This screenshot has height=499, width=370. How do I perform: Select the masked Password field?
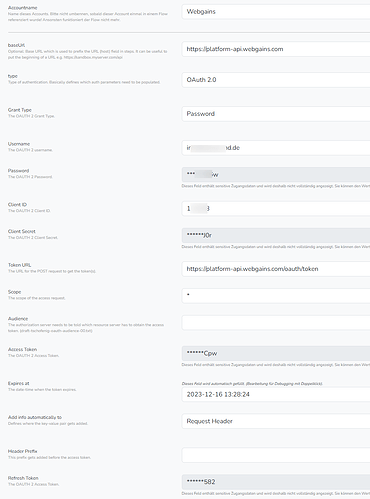[276, 174]
